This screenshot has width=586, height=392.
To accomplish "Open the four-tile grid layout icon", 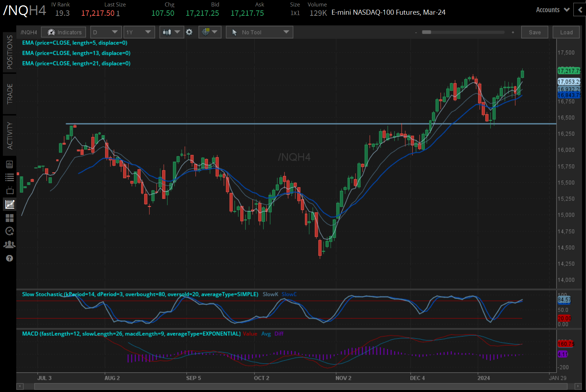I will tap(10, 218).
